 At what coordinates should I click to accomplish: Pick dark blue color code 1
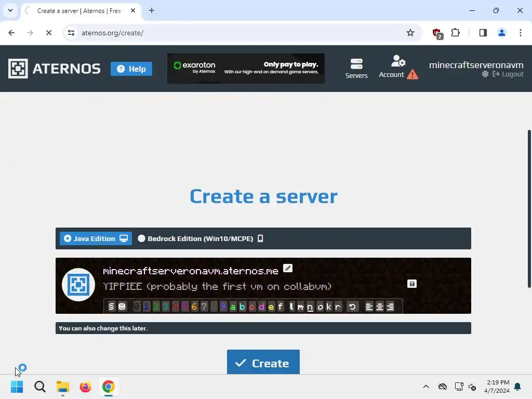click(x=146, y=307)
